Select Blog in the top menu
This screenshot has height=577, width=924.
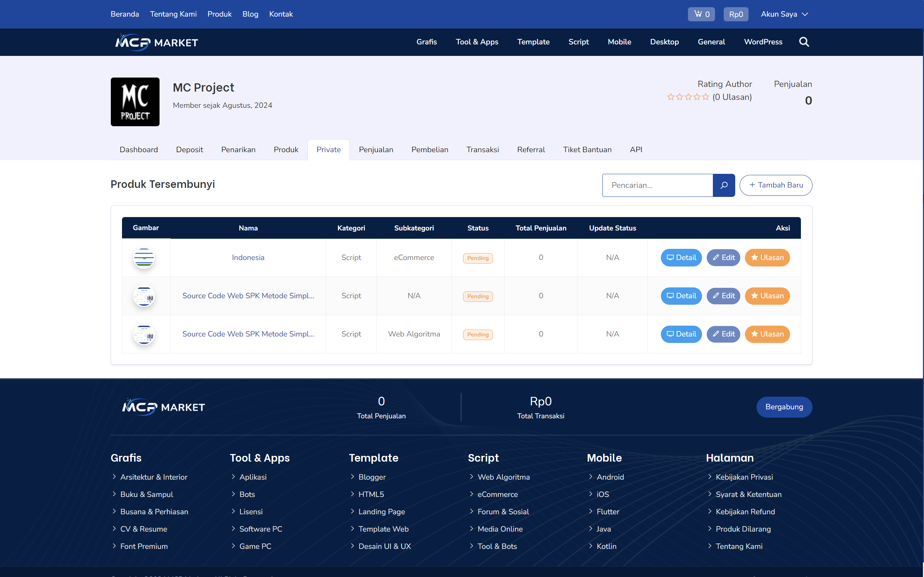click(250, 14)
